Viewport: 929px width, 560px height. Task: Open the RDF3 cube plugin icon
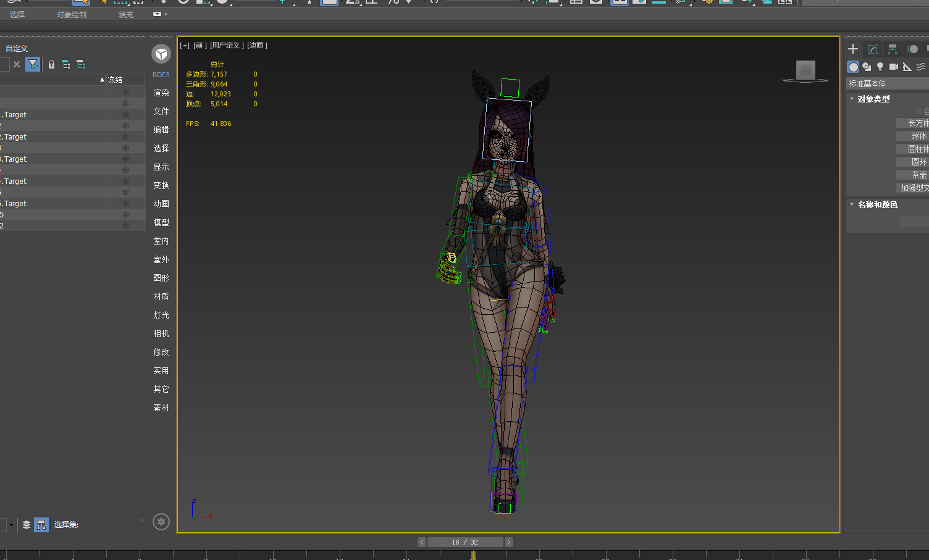click(161, 54)
